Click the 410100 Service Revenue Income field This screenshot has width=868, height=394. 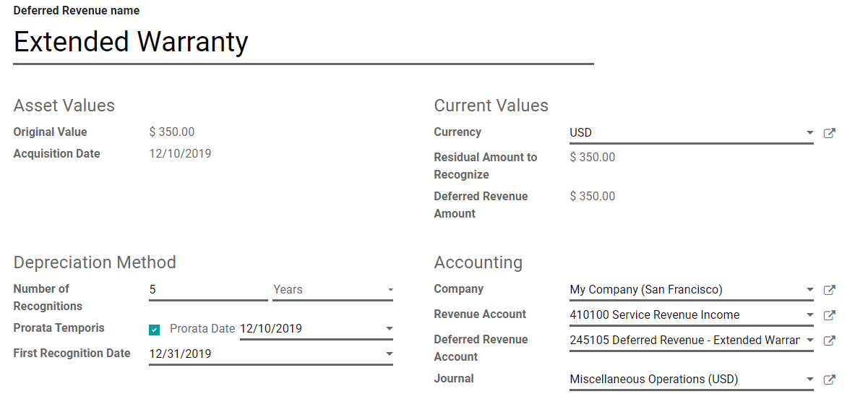(x=683, y=315)
